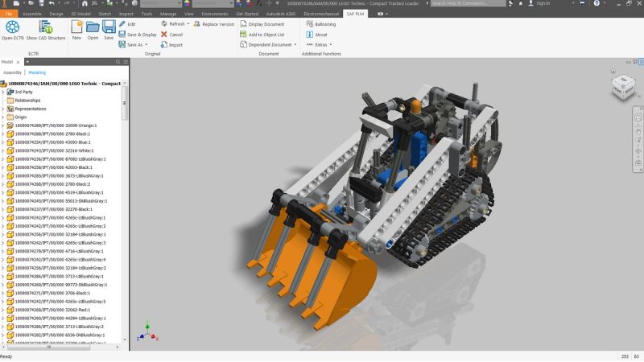Cancel the original with the red X

coord(171,35)
